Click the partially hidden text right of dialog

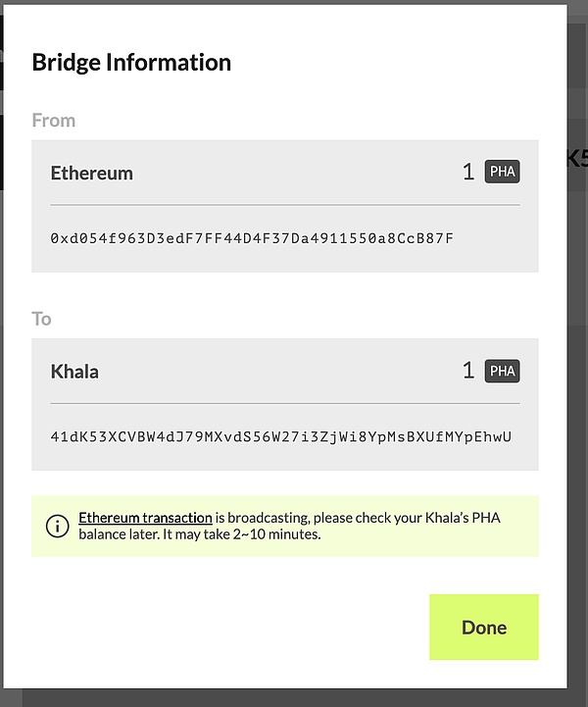(576, 157)
